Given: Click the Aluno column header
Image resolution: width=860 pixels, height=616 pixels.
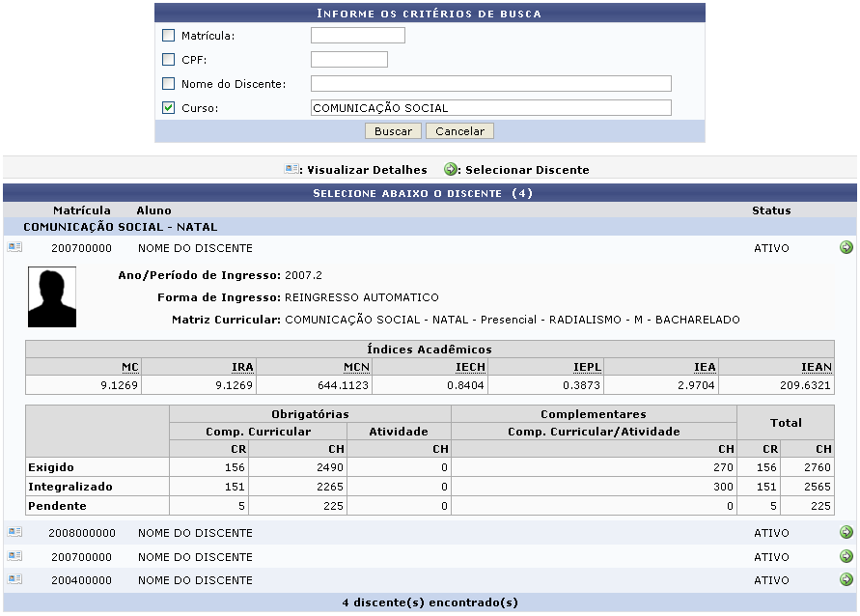Looking at the screenshot, I should coord(153,210).
